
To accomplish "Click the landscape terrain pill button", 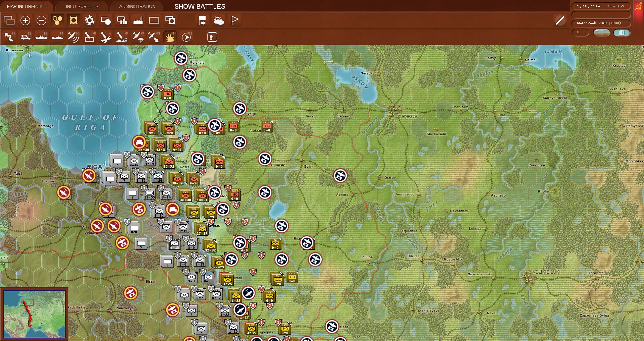I will (x=602, y=33).
